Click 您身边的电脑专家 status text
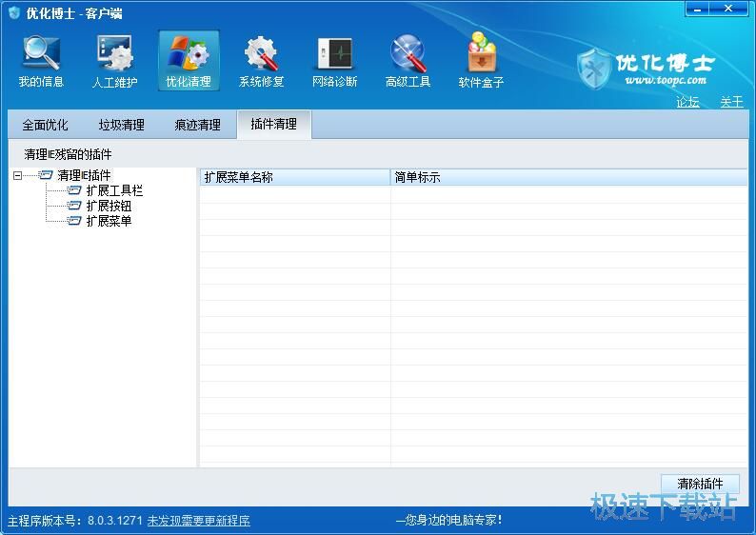This screenshot has height=535, width=756. click(448, 520)
